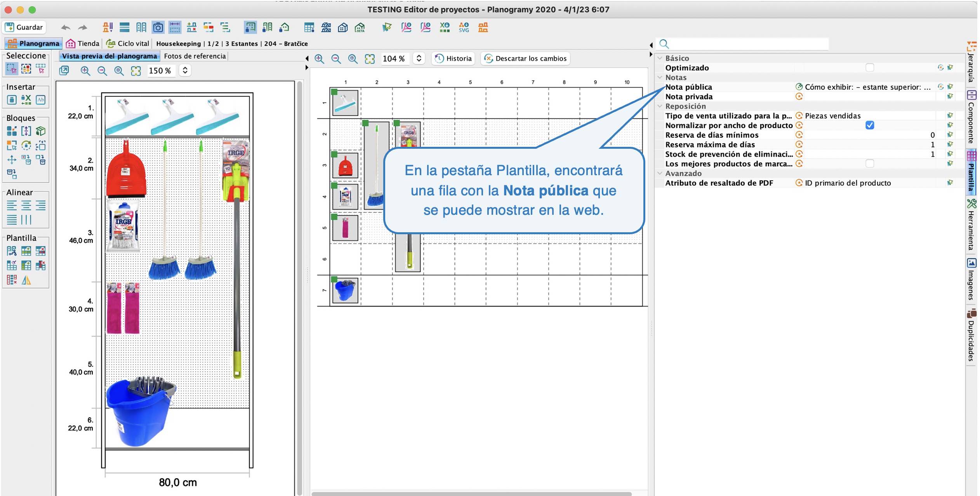
Task: Change the 104 % grid zoom stepper
Action: [x=419, y=59]
